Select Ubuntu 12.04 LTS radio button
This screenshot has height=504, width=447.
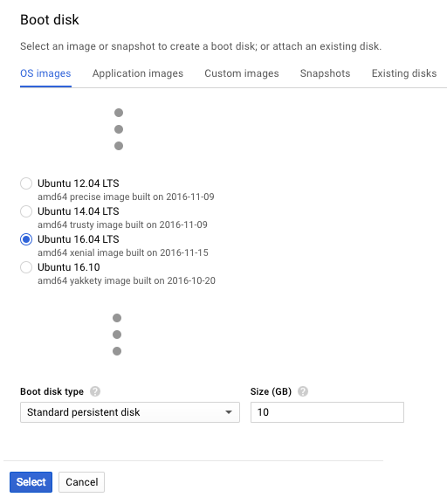coord(26,183)
